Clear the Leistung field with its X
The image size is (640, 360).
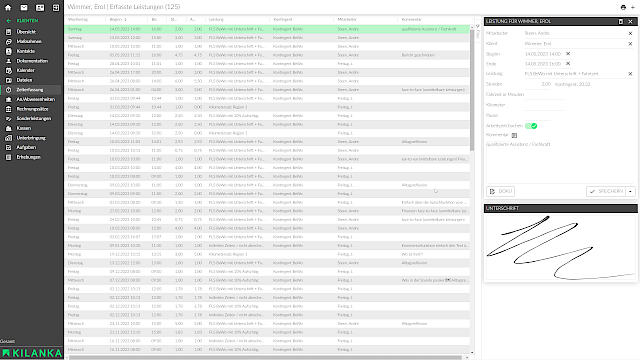[630, 74]
